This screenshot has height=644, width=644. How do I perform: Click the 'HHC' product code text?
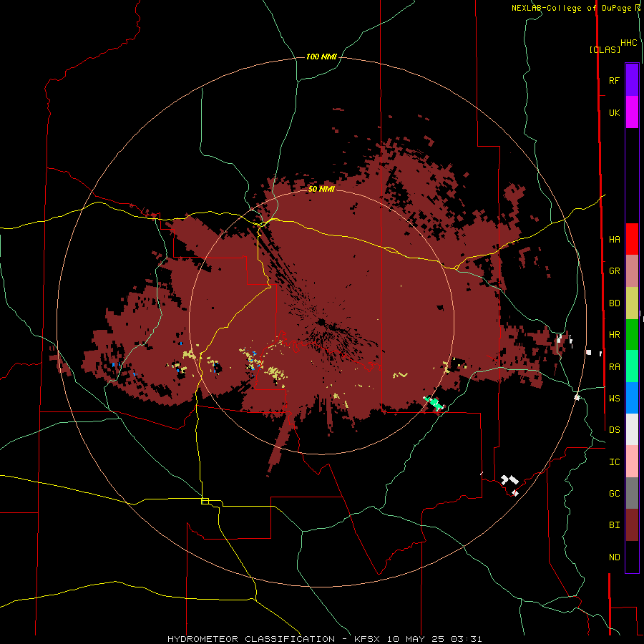click(x=629, y=43)
